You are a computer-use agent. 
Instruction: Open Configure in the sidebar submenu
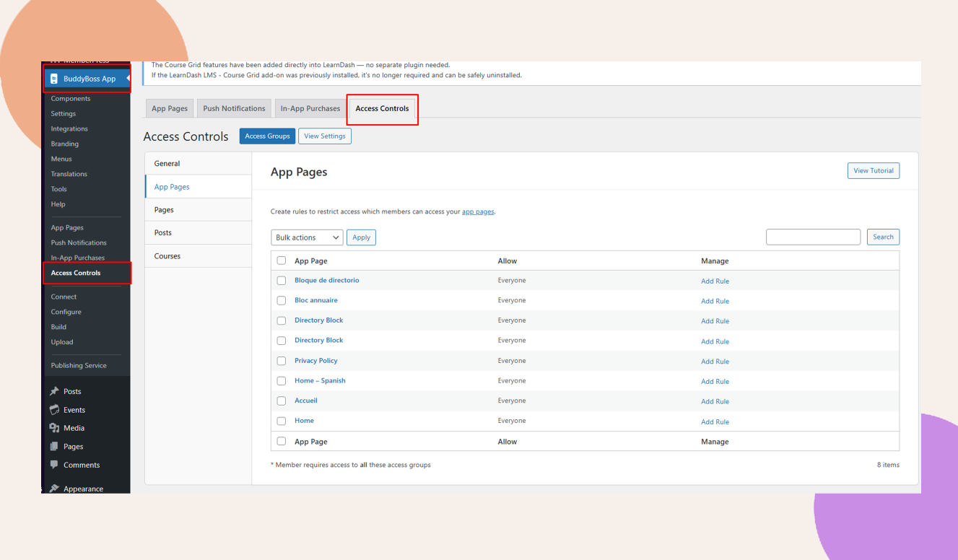pyautogui.click(x=66, y=312)
